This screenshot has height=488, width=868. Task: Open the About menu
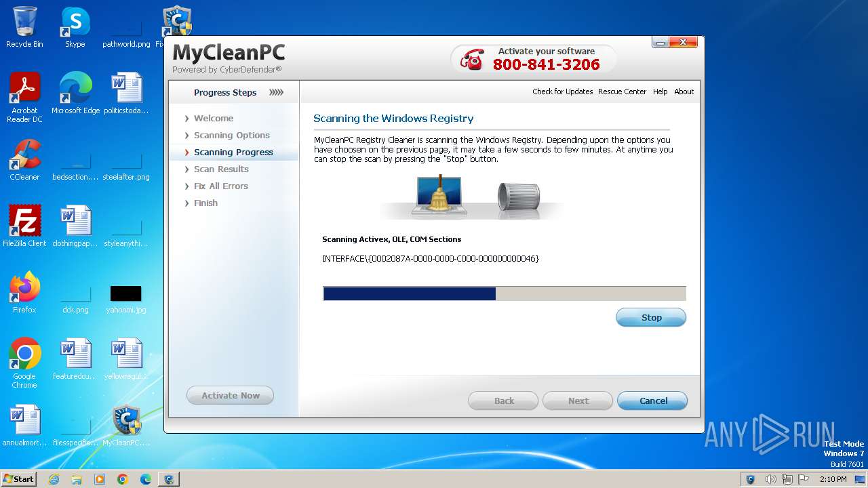[684, 91]
